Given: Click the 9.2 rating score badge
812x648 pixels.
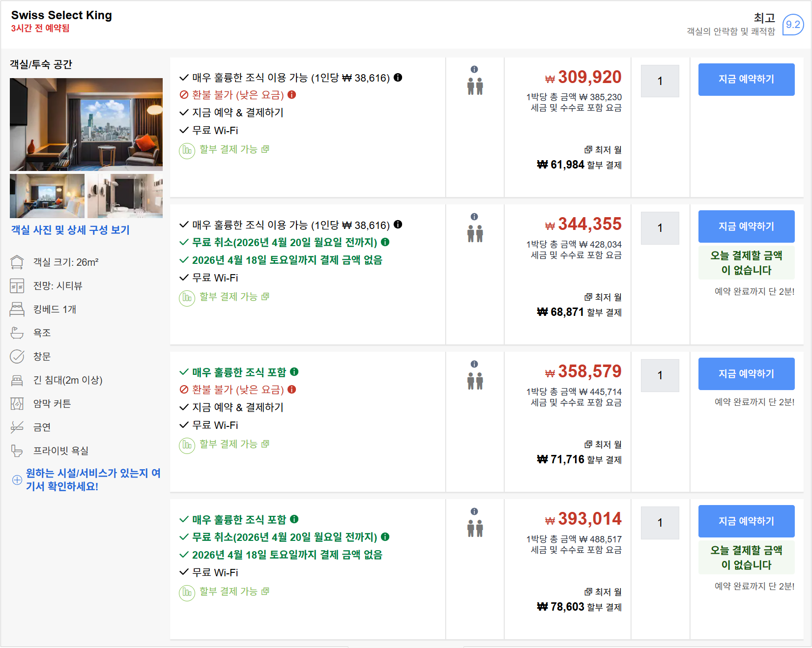Looking at the screenshot, I should (x=792, y=25).
